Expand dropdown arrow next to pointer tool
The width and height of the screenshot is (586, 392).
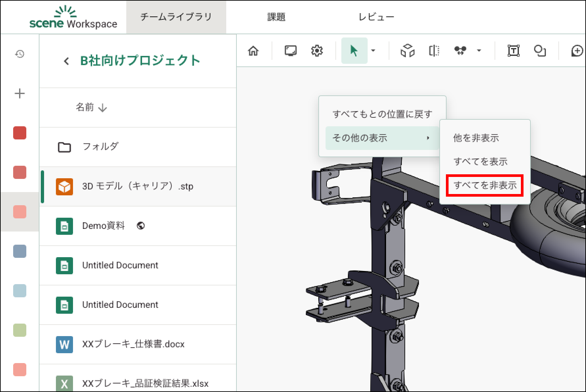[x=373, y=51]
